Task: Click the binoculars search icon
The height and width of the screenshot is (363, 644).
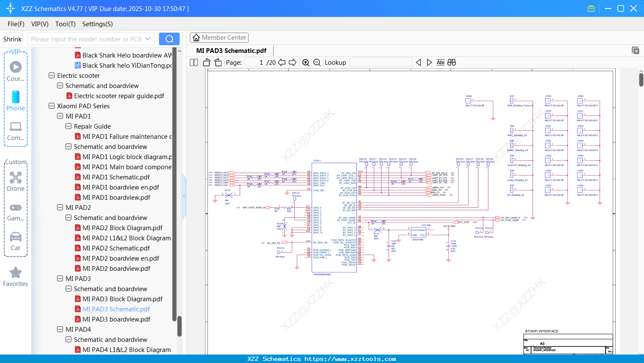Action: (452, 63)
